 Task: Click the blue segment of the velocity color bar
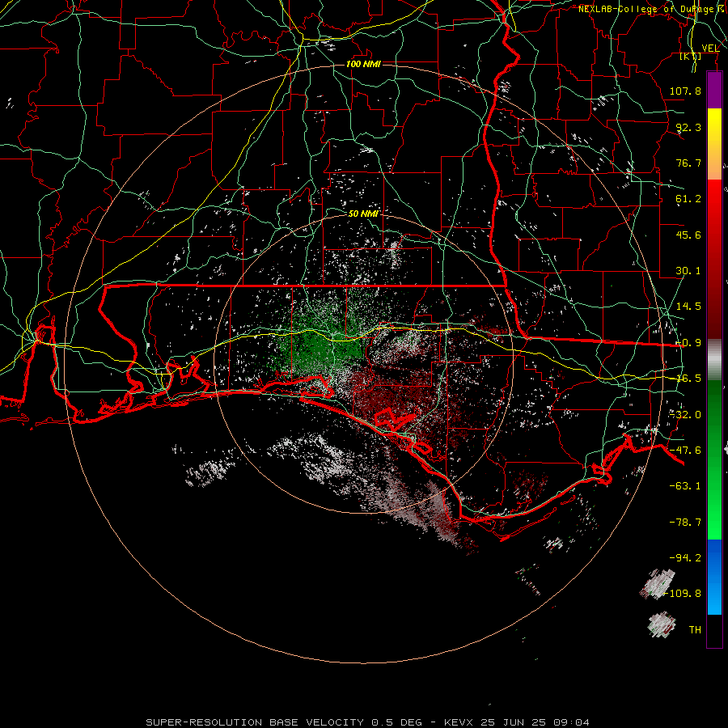(714, 577)
